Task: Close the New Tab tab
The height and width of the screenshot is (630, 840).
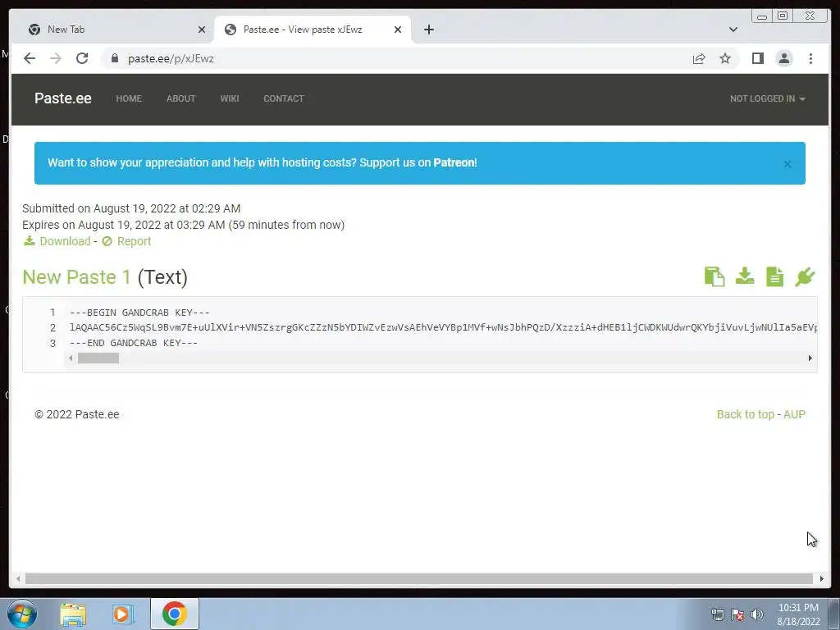Action: (x=202, y=30)
